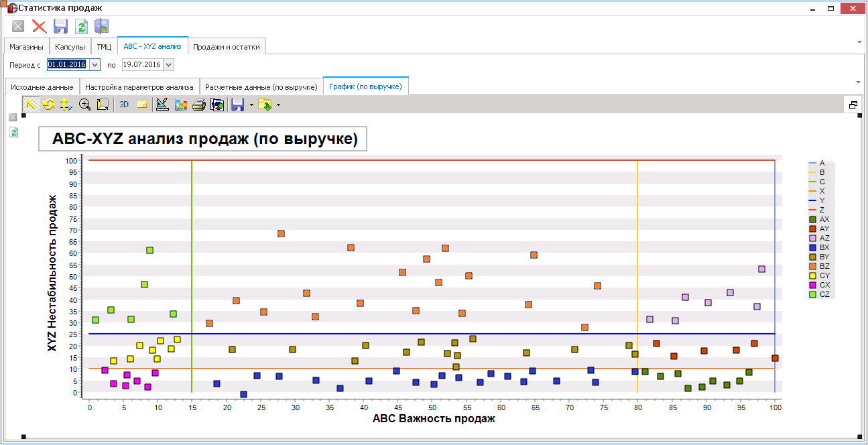Screen dimensions: 868x445
Task: Click legend entry 'X' line
Action: point(816,191)
